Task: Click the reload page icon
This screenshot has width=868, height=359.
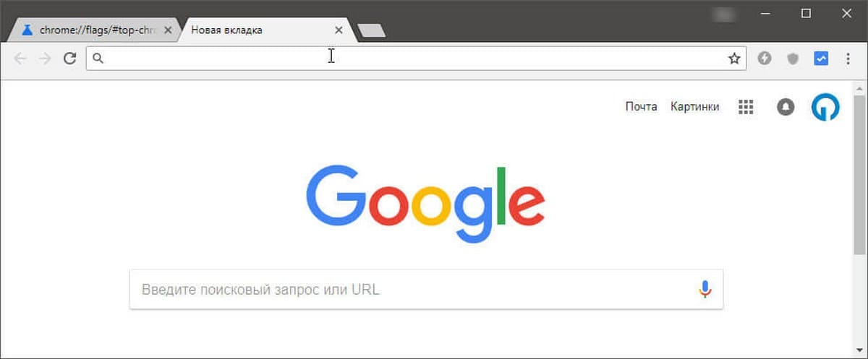Action: 69,59
